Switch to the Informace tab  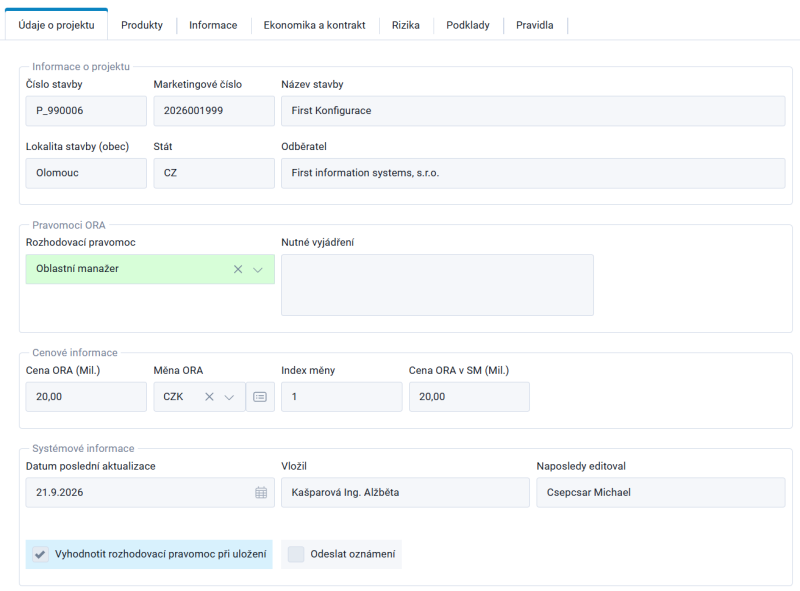tap(213, 25)
